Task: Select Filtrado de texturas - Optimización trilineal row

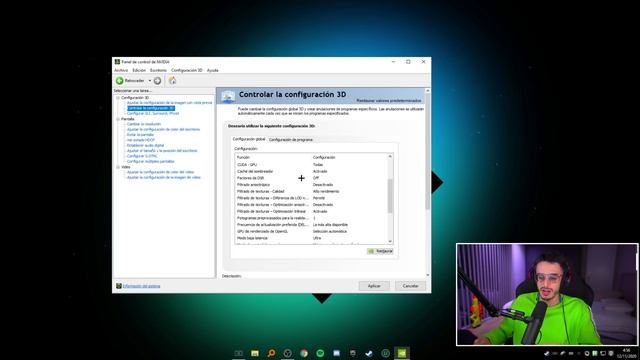Action: tap(311, 211)
